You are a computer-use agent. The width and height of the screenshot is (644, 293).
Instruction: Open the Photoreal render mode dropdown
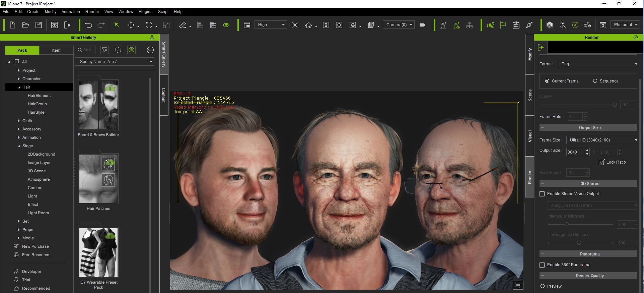[625, 25]
